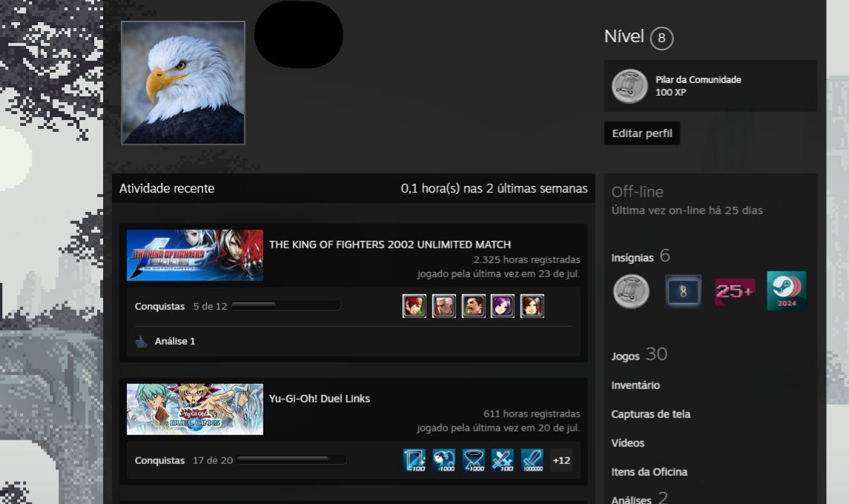849x504 pixels.
Task: Click the thumbs-up review icon
Action: coord(142,342)
